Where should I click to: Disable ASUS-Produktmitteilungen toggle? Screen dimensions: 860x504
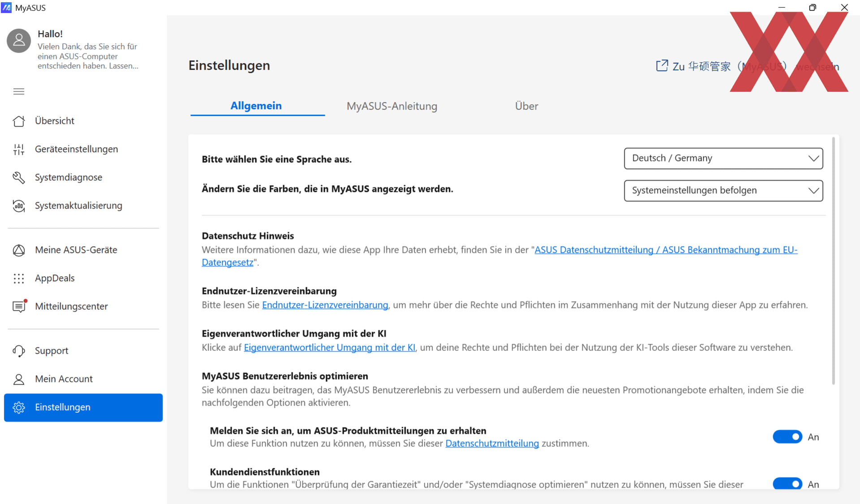(x=787, y=436)
